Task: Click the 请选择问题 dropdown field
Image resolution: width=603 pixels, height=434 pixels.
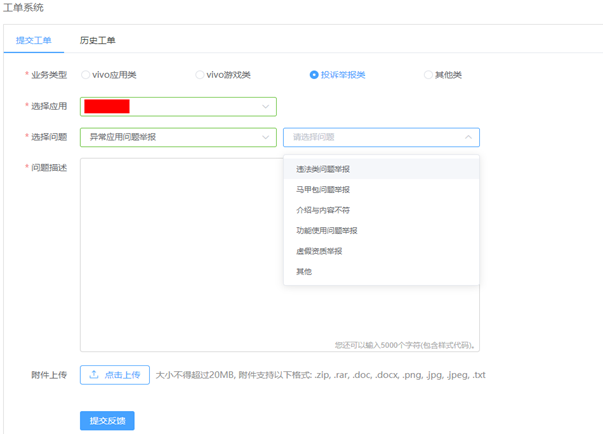Action: click(381, 137)
